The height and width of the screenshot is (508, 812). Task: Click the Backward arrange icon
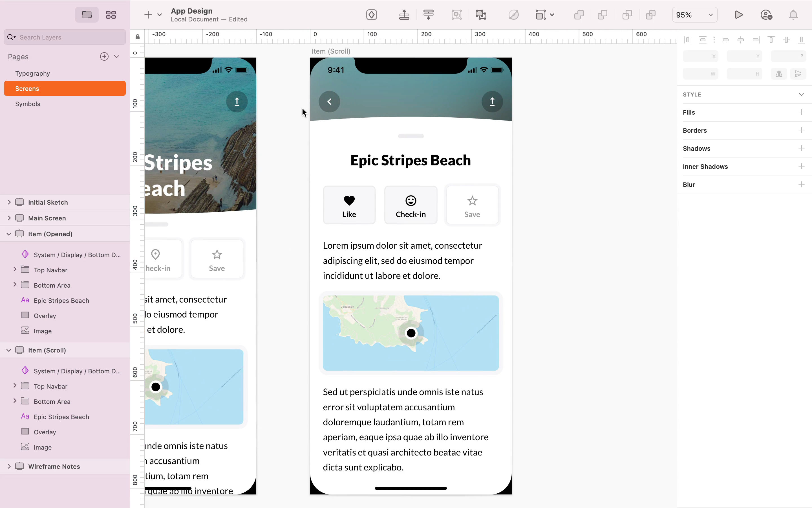pos(429,15)
